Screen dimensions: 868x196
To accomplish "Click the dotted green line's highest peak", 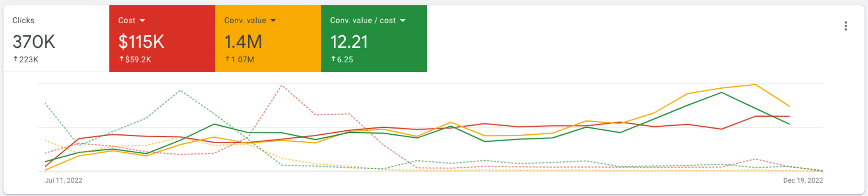I will click(180, 90).
